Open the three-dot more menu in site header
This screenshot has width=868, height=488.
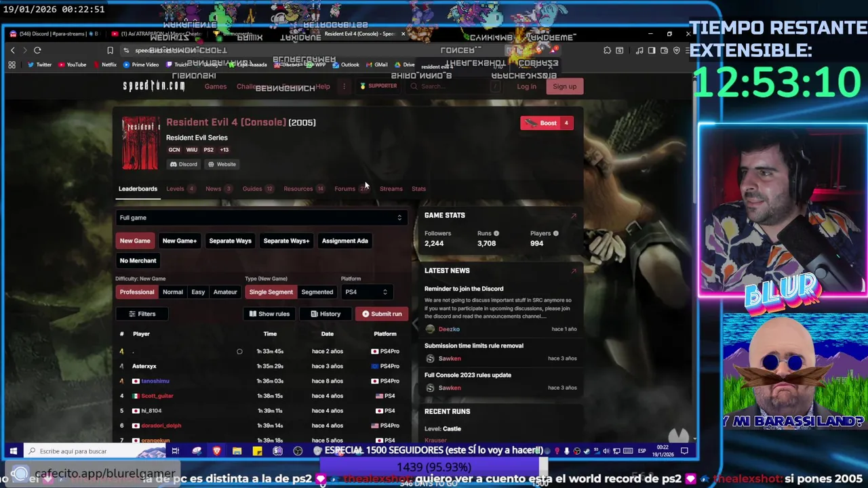344,86
